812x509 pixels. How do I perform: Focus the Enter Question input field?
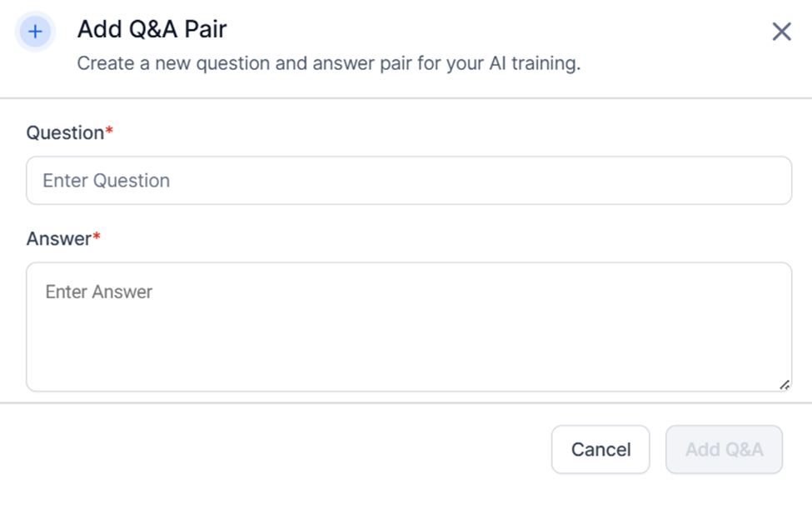coord(409,180)
